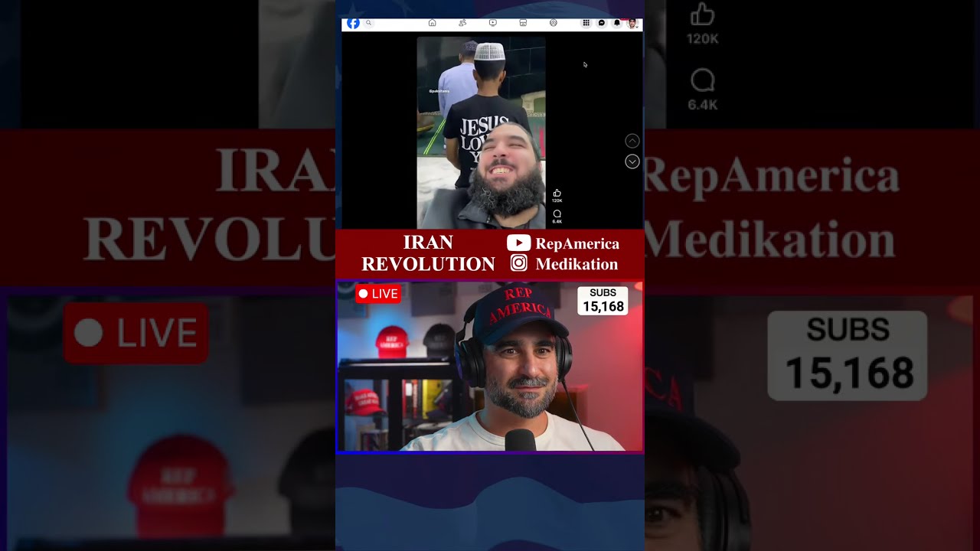Go to the next reel with down chevron
Image resolution: width=980 pixels, height=551 pixels.
click(x=632, y=161)
